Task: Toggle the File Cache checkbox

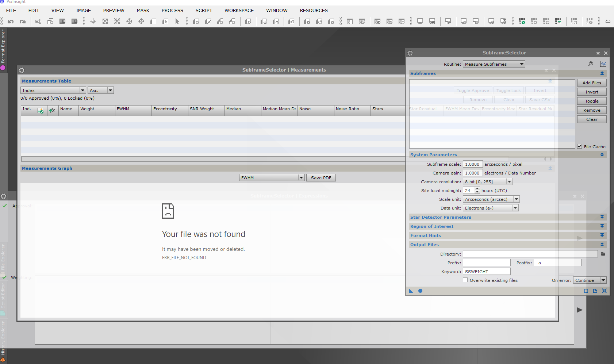Action: [580, 146]
